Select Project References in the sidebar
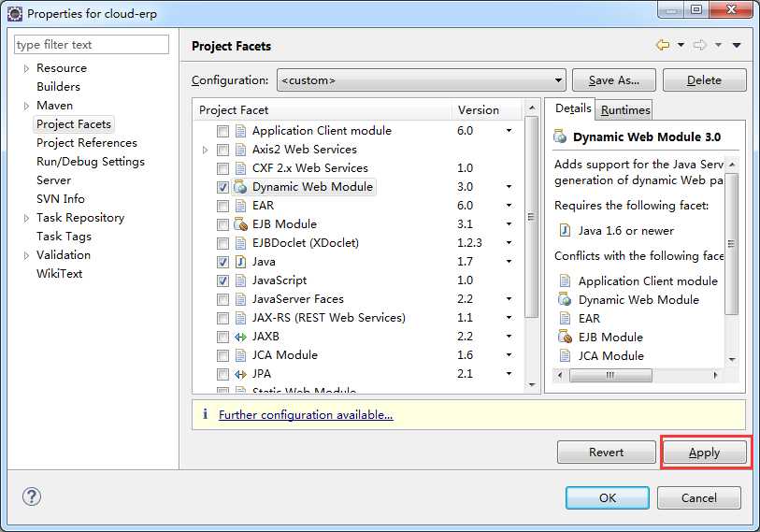 click(x=86, y=143)
